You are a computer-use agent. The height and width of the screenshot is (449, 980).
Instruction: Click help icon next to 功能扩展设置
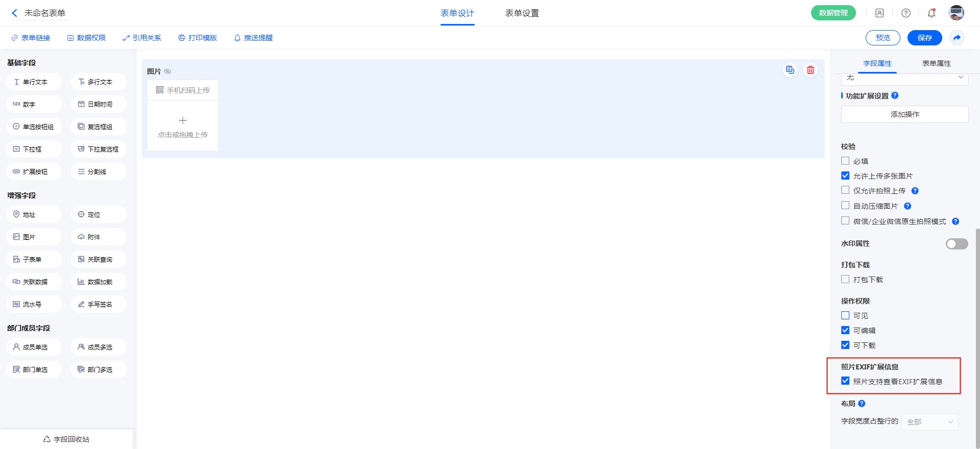(895, 95)
